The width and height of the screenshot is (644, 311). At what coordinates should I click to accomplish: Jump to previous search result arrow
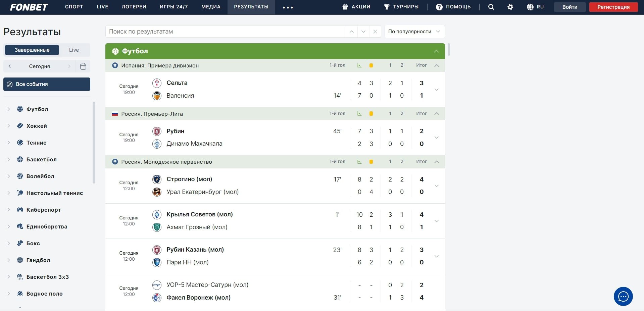(x=352, y=32)
